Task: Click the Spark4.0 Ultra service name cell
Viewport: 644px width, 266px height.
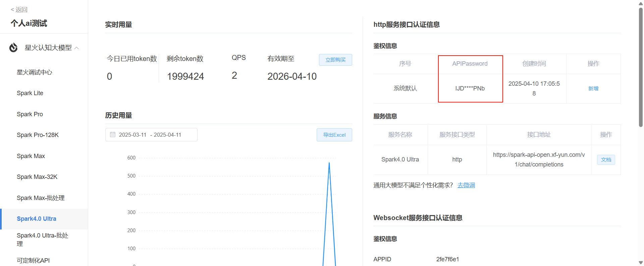Action: 400,159
